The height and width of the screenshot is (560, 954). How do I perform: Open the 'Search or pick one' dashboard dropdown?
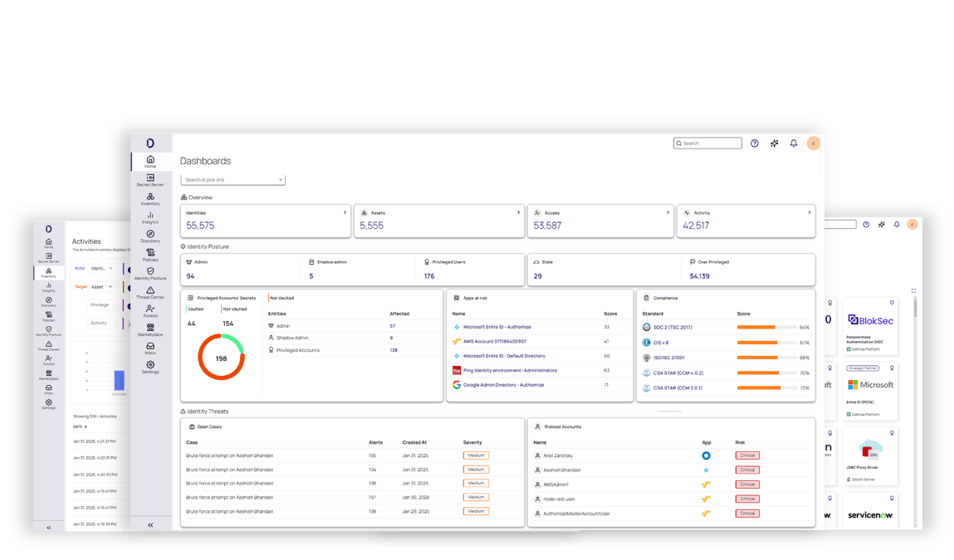233,179
